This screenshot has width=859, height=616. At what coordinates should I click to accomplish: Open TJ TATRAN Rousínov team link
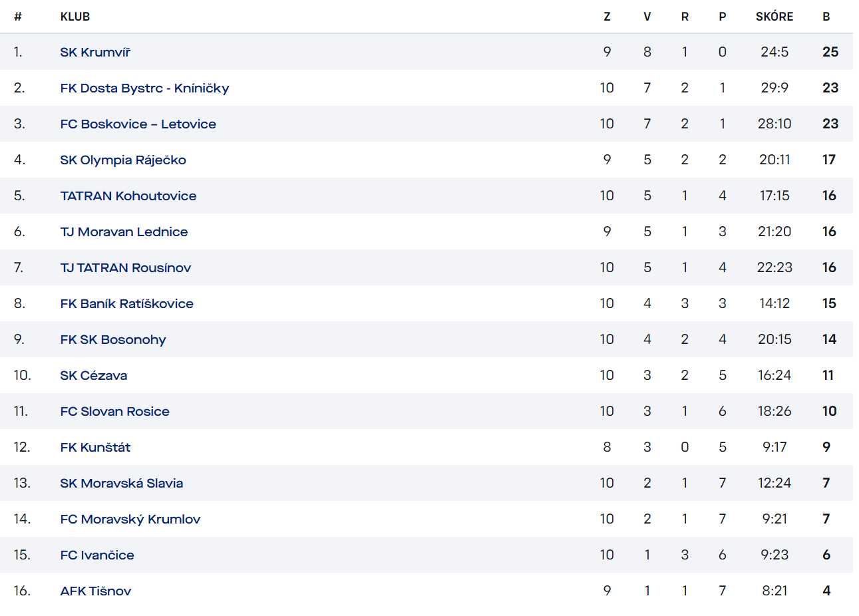coord(126,267)
